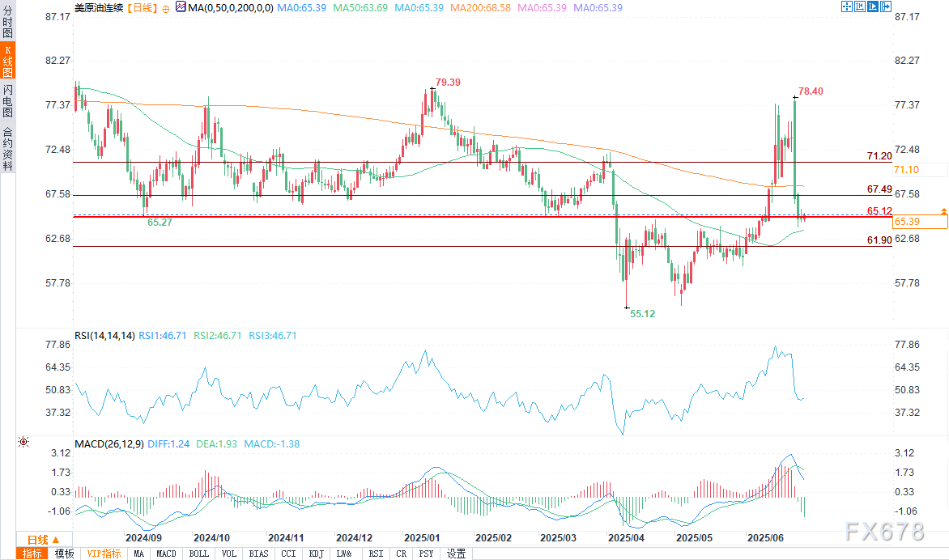Select the BOLL indicator button
This screenshot has width=949, height=560.
[x=199, y=554]
